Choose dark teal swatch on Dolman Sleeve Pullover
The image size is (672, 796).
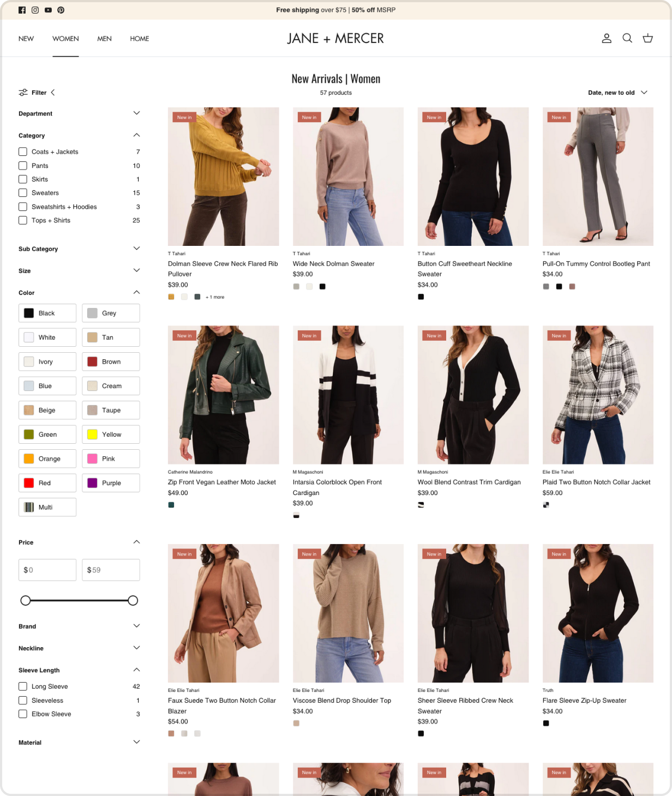point(197,297)
